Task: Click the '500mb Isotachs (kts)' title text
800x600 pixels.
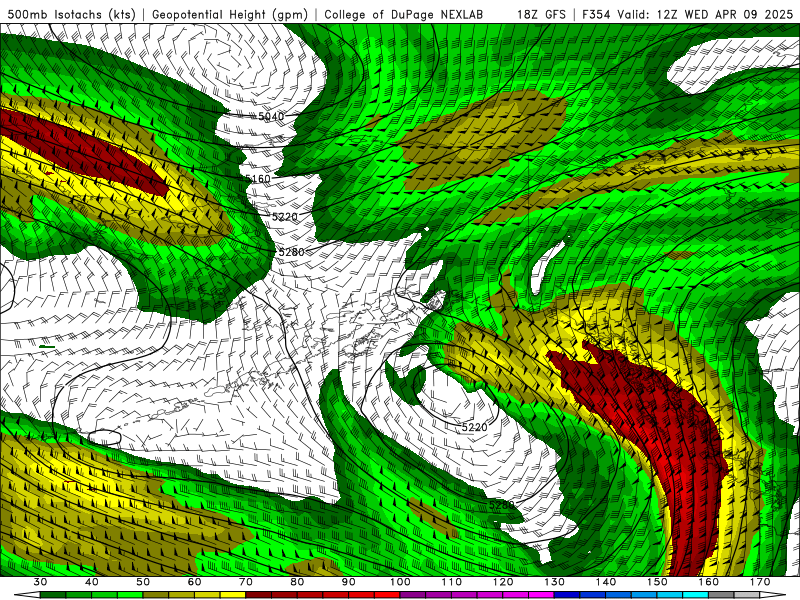Action: point(72,15)
